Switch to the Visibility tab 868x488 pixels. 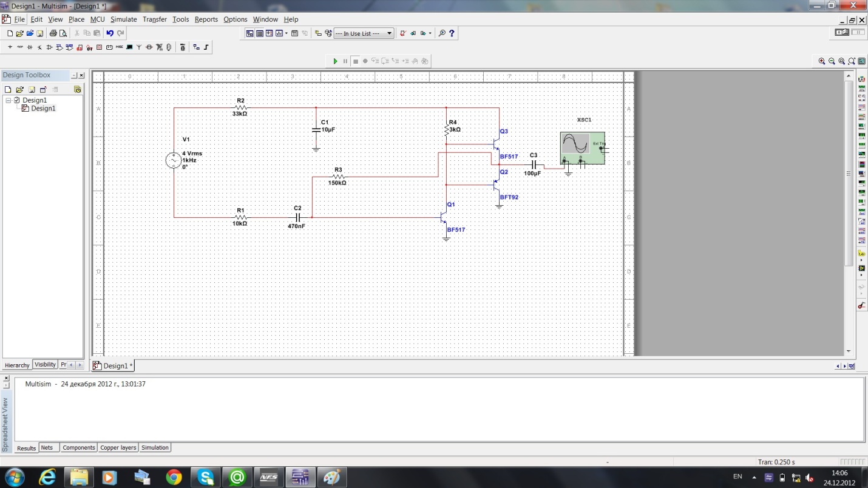45,365
